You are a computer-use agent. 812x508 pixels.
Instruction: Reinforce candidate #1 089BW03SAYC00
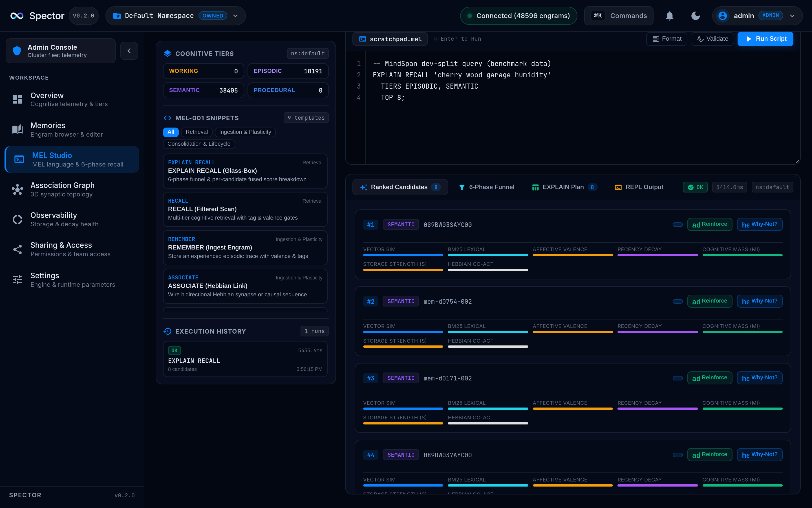(710, 224)
